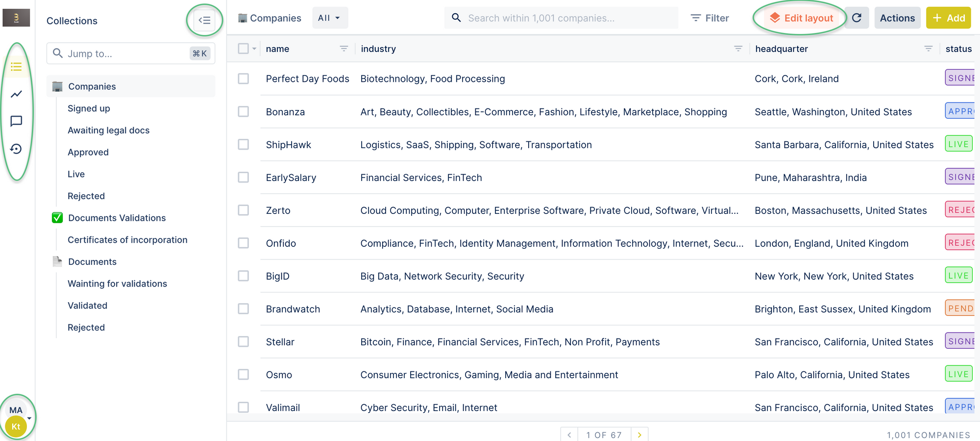Tick the checkbox for Brandwatch
980x441 pixels.
tap(244, 309)
